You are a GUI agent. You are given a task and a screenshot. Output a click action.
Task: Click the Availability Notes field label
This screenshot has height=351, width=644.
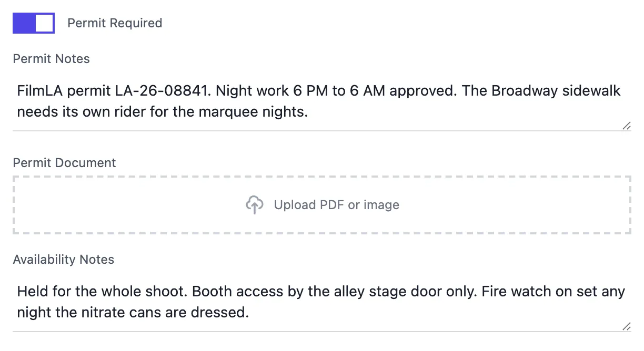click(63, 260)
